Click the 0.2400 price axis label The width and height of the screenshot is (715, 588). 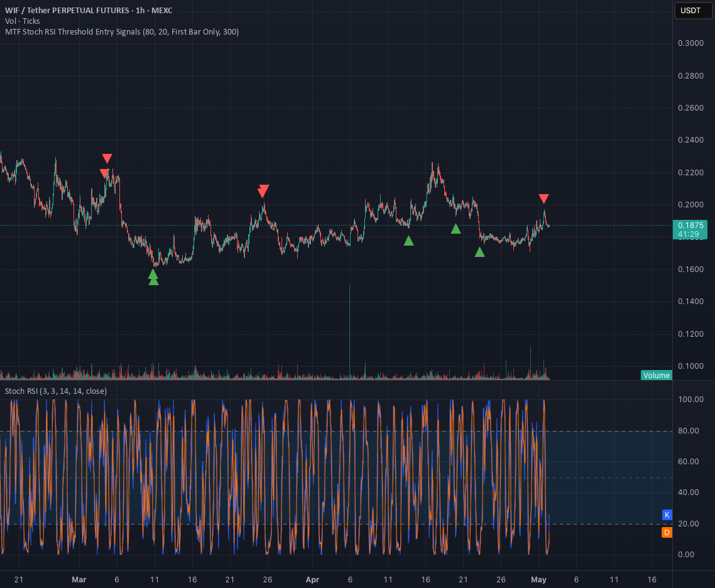click(x=690, y=140)
